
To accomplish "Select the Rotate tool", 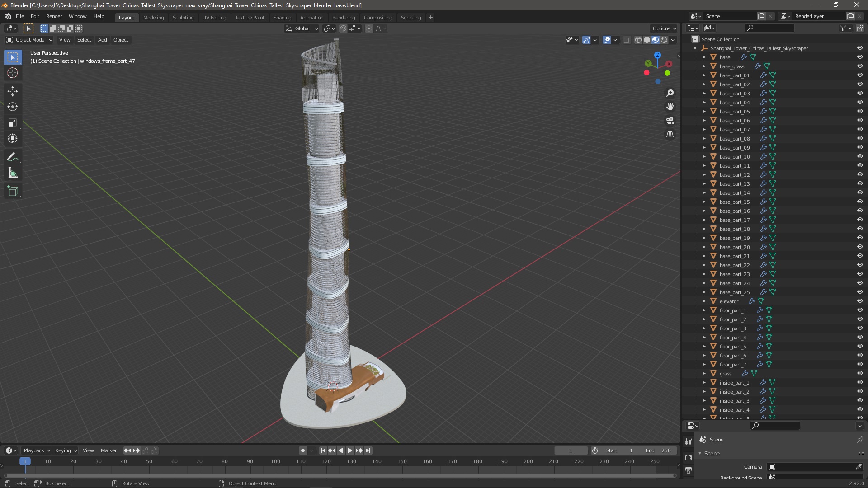I will (13, 107).
